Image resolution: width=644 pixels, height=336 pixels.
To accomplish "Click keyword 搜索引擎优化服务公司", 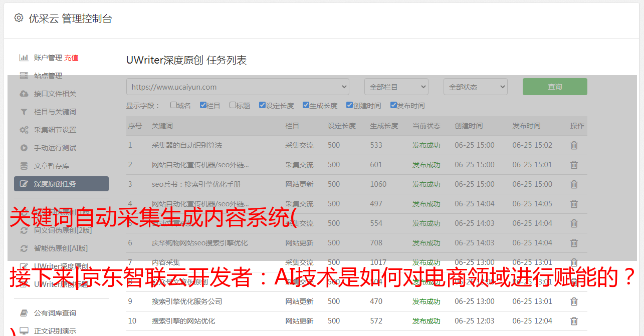I will (187, 301).
